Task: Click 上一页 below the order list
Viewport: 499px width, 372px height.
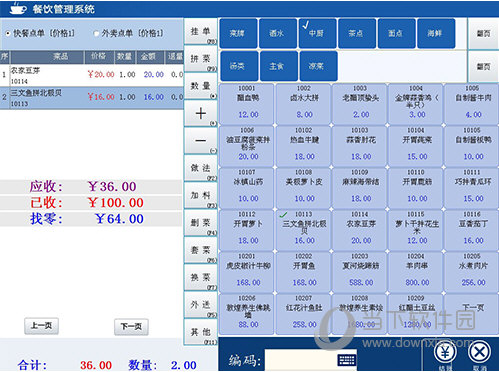Action: pyautogui.click(x=41, y=326)
